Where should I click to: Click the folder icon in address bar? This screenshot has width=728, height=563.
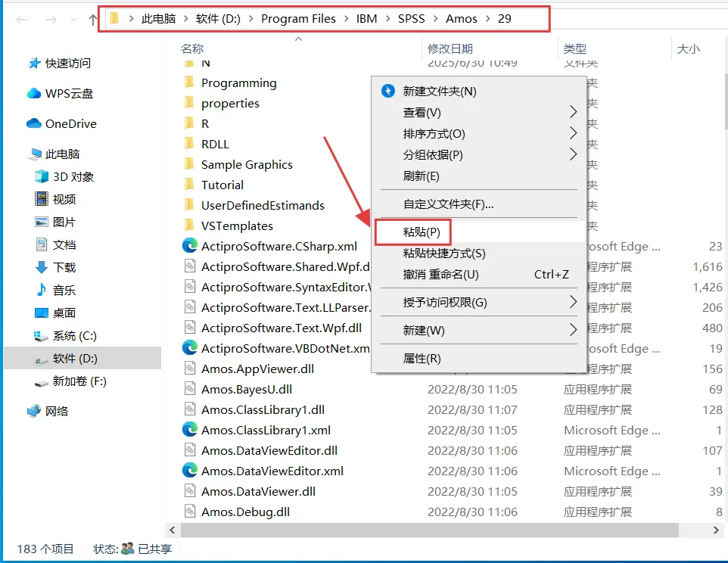point(115,19)
